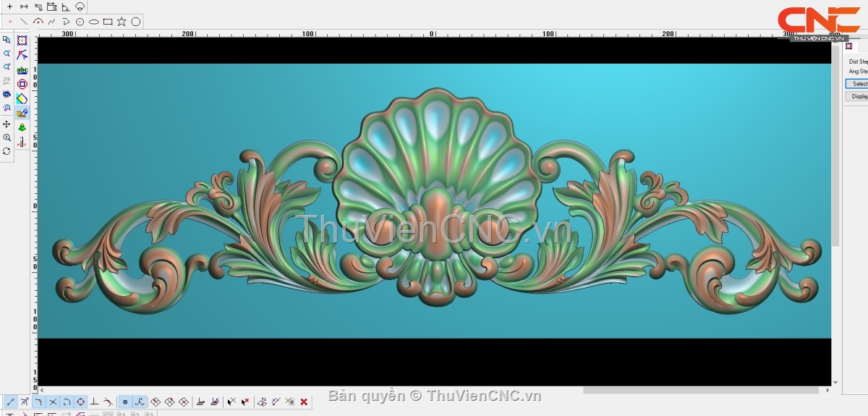The height and width of the screenshot is (416, 868).
Task: Select the highlighted relief sculpt tool
Action: (x=22, y=113)
